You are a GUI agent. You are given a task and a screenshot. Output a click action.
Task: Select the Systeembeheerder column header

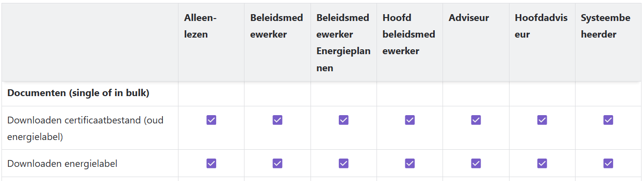coord(605,26)
